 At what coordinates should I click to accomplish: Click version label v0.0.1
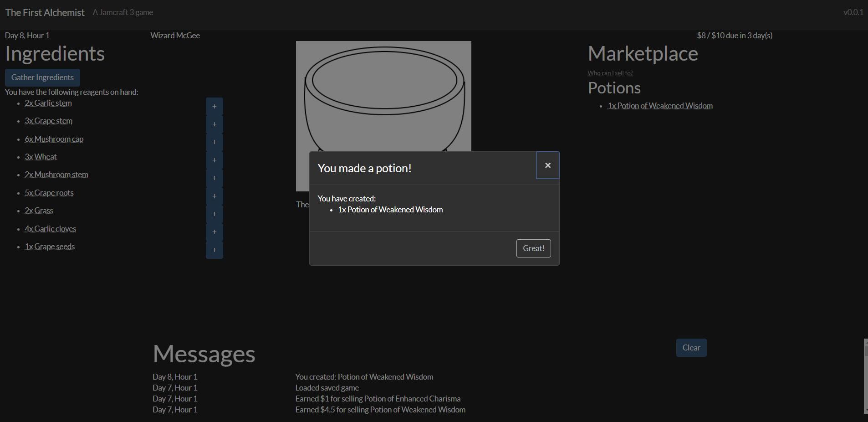click(x=853, y=12)
